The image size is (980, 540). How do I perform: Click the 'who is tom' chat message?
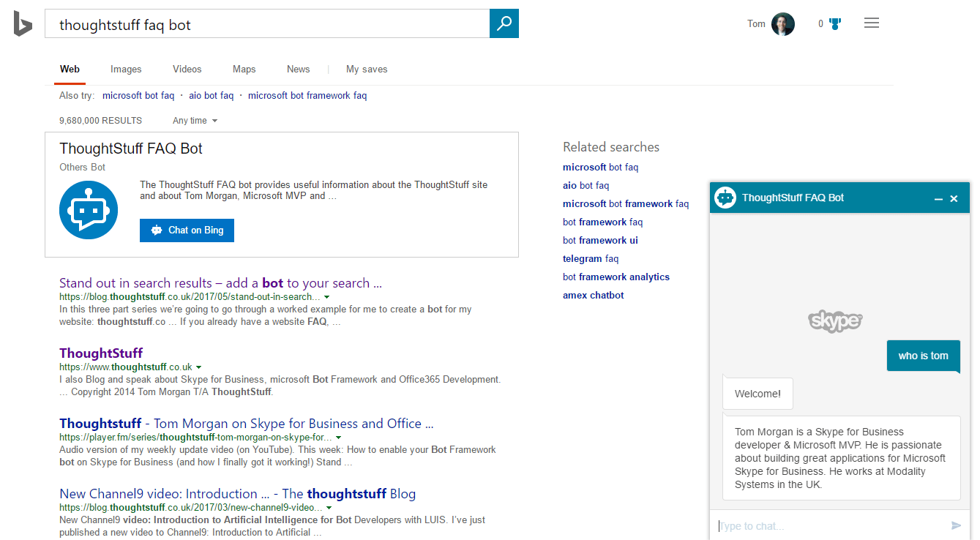(x=923, y=356)
